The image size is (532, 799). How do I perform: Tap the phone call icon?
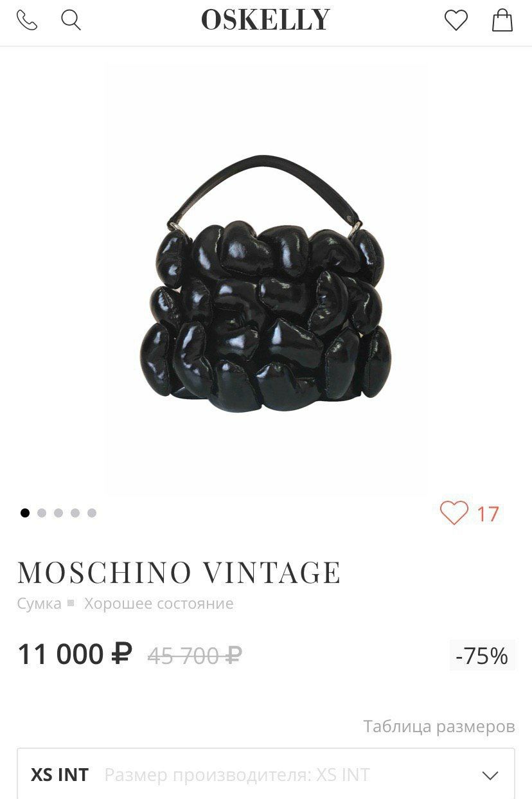tap(27, 21)
